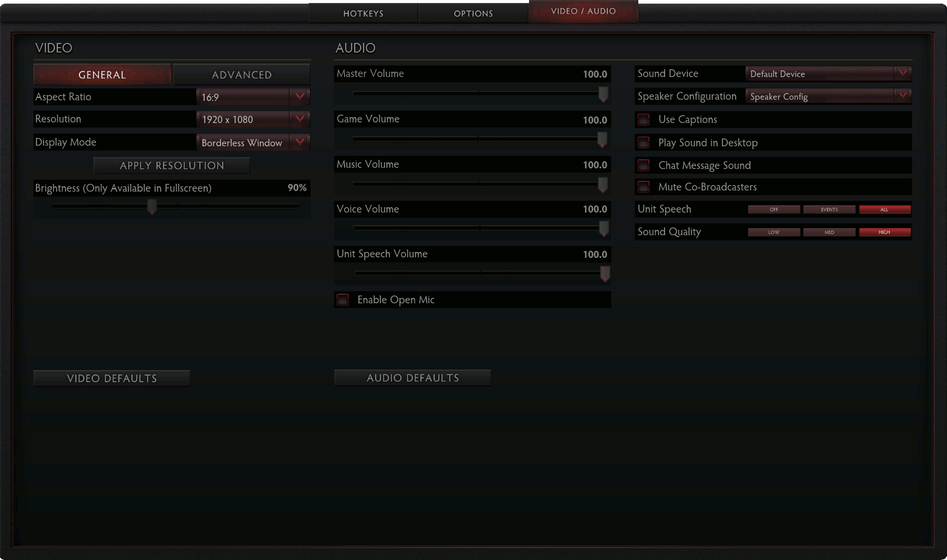Viewport: 947px width, 560px height.
Task: Expand the Sound Device dropdown
Action: (903, 73)
